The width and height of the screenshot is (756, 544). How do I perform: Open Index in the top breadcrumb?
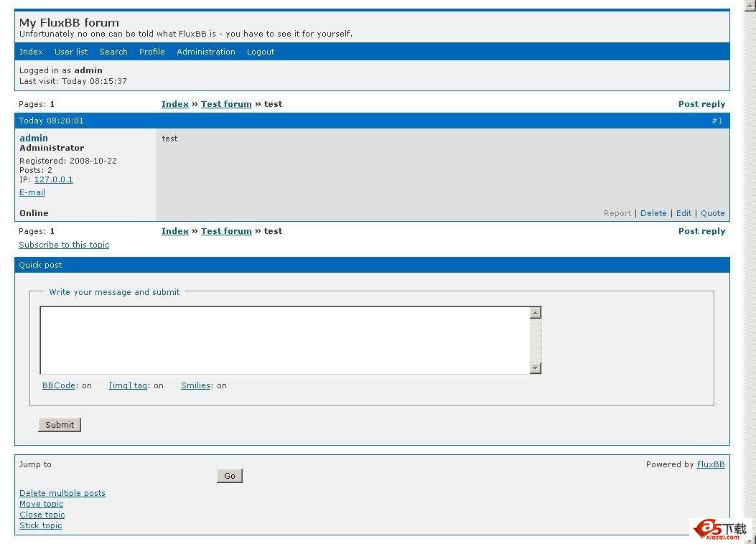coord(175,104)
